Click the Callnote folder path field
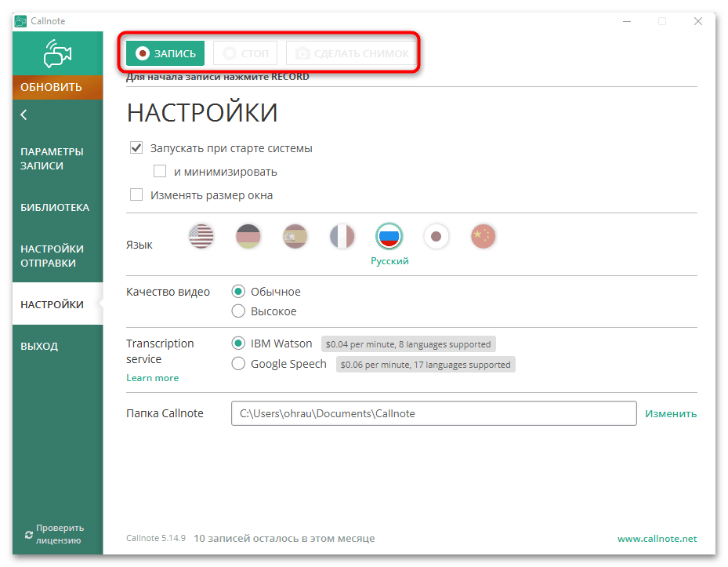 click(433, 413)
